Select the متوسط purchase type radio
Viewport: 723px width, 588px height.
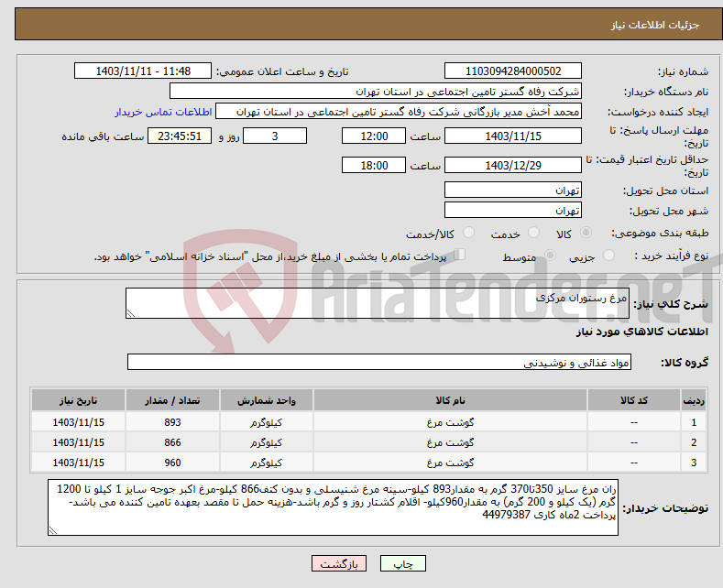[550, 256]
